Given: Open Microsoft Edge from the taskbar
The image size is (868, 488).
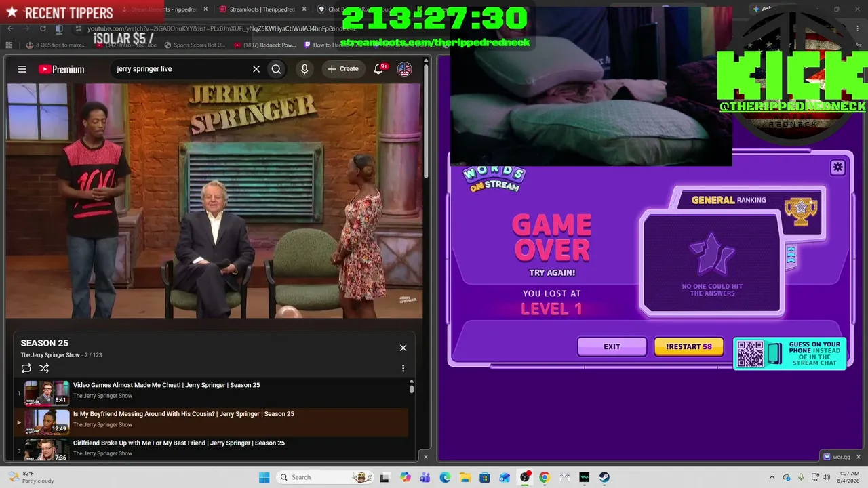Looking at the screenshot, I should click(x=445, y=477).
